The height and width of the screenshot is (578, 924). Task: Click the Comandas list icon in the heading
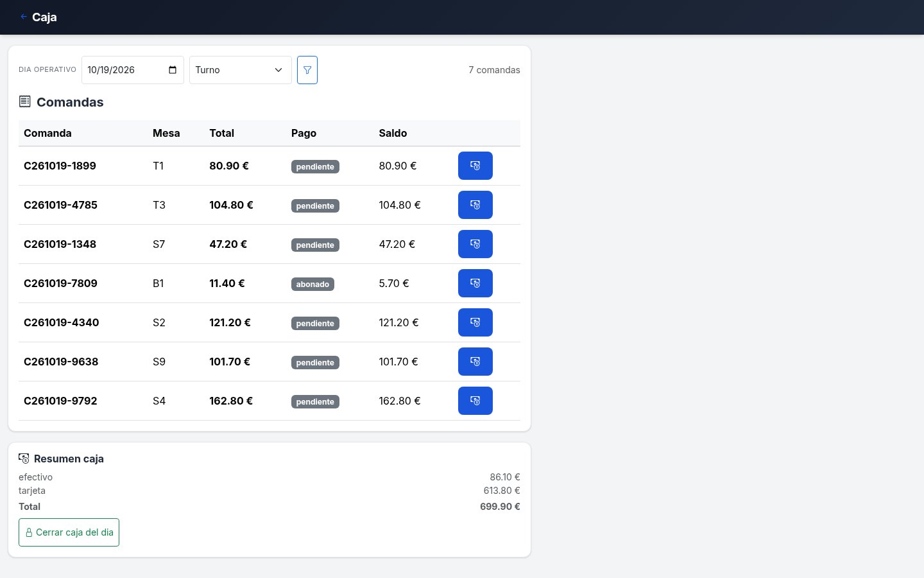(25, 101)
